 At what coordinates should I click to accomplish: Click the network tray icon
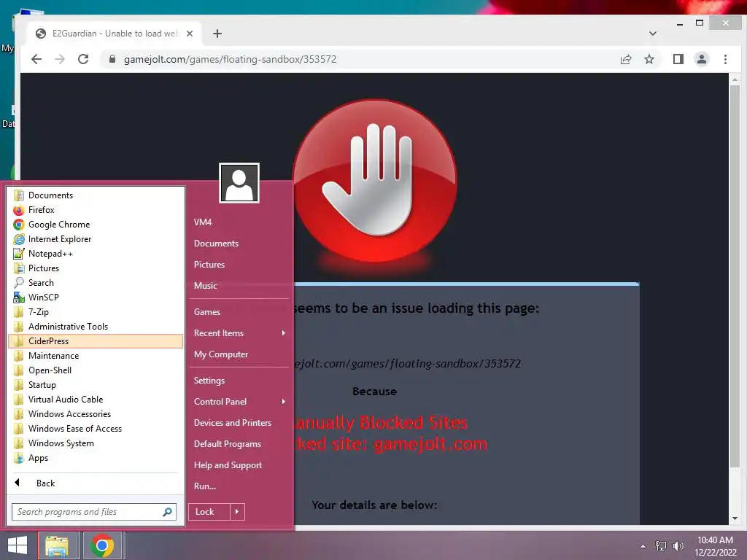point(661,546)
